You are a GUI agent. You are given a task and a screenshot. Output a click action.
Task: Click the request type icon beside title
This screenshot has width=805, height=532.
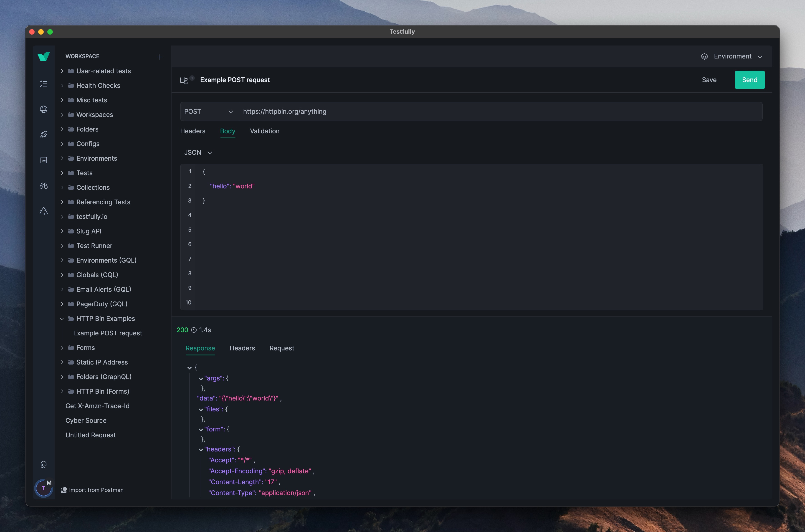click(x=184, y=80)
